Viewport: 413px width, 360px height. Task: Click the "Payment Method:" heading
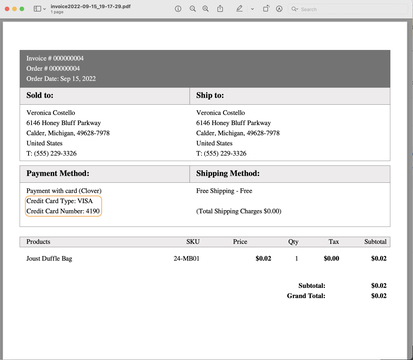click(58, 174)
